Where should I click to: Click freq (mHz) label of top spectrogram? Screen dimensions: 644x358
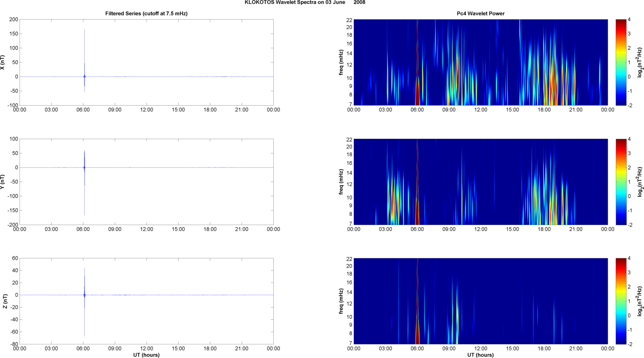click(341, 62)
